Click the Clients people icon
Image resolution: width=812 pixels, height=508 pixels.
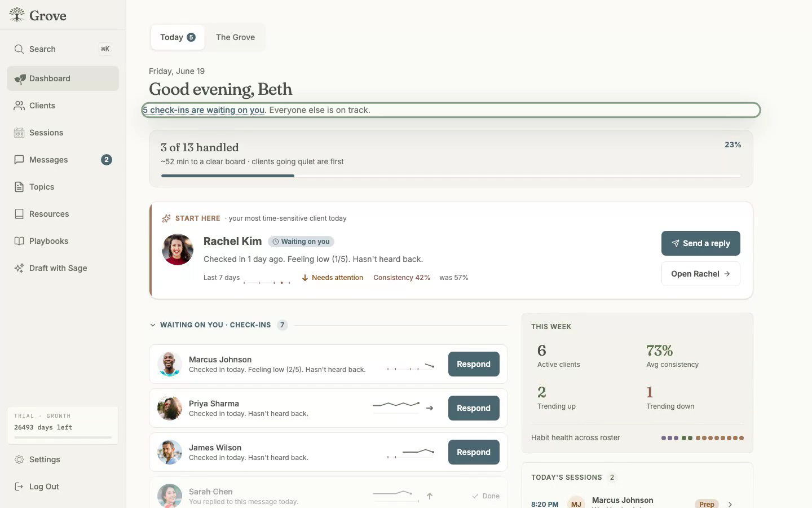[x=19, y=106]
